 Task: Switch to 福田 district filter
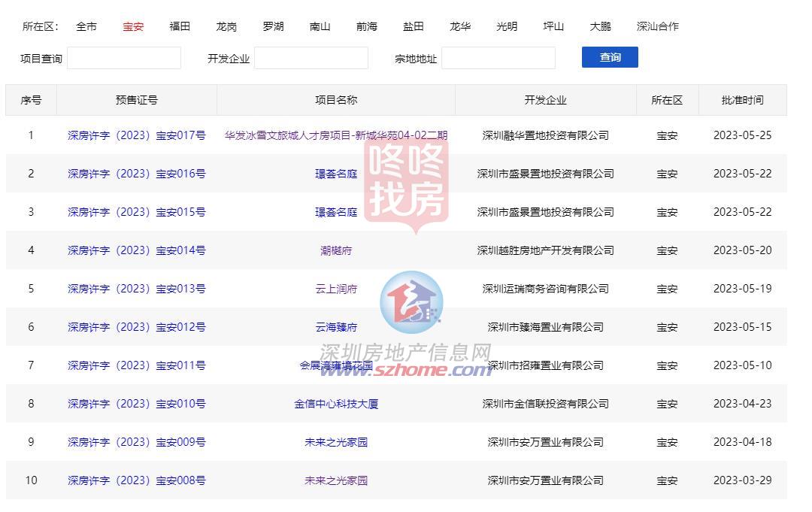(180, 26)
